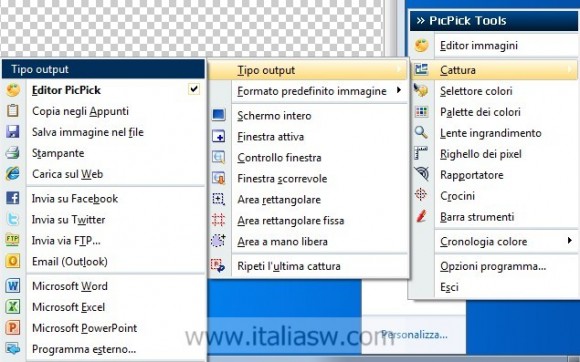Click the Internet Explorer icon for Carica sul Web
This screenshot has width=580, height=362.
click(x=13, y=174)
